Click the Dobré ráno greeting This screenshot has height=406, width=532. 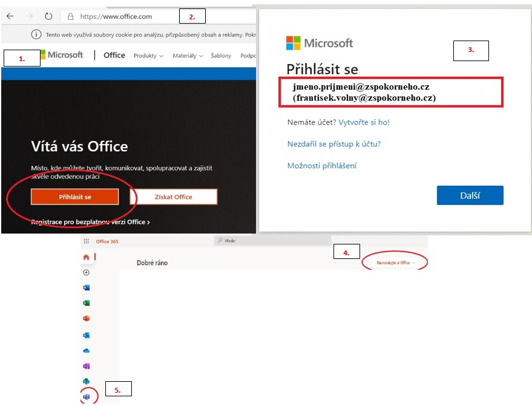(152, 263)
